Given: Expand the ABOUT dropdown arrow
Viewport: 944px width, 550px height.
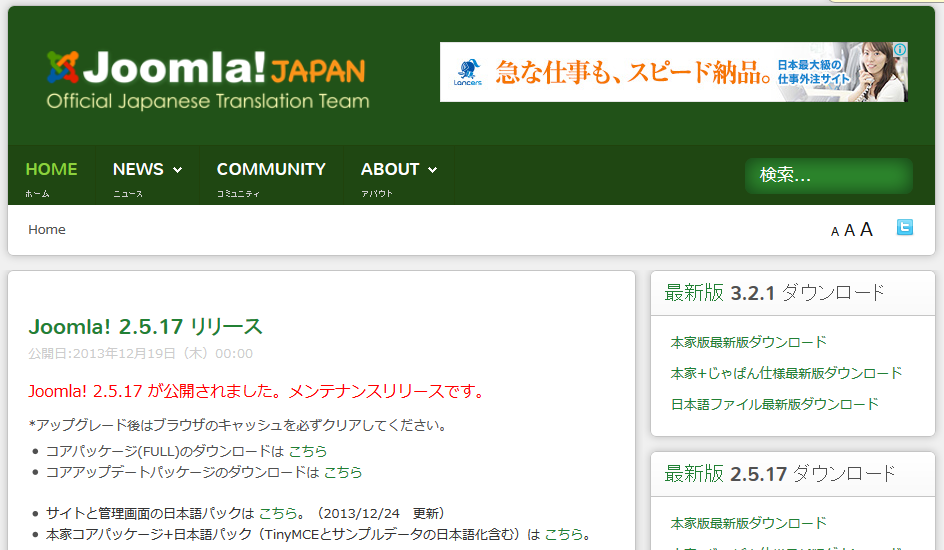Looking at the screenshot, I should 432,170.
